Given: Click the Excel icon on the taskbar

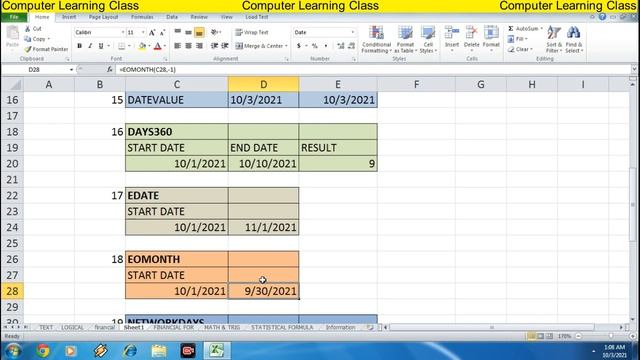Looking at the screenshot, I should point(216,351).
